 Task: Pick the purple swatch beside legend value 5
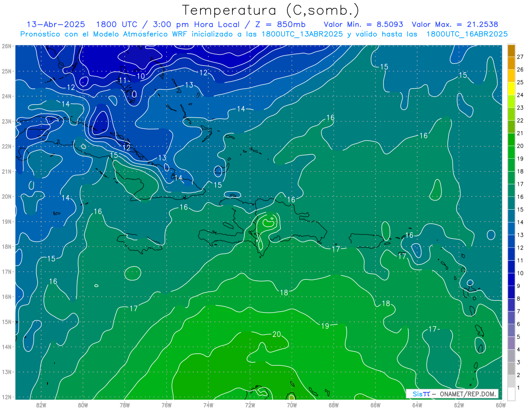pyautogui.click(x=511, y=330)
